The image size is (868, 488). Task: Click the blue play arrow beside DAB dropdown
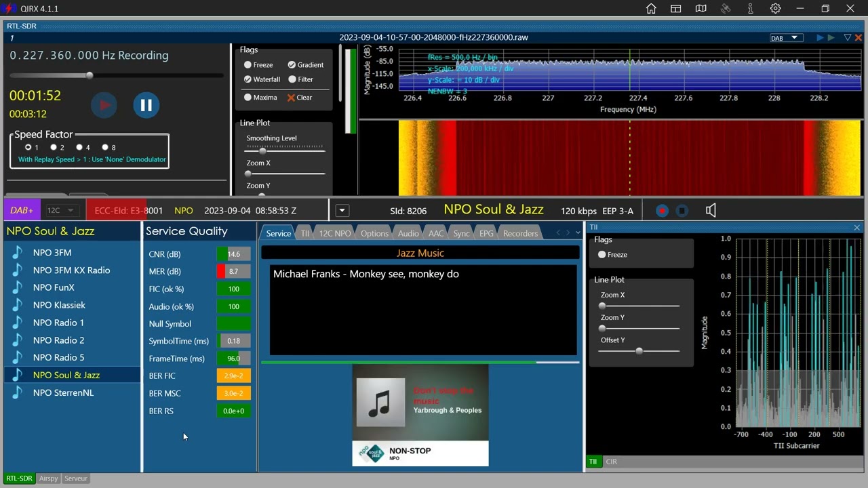point(819,38)
